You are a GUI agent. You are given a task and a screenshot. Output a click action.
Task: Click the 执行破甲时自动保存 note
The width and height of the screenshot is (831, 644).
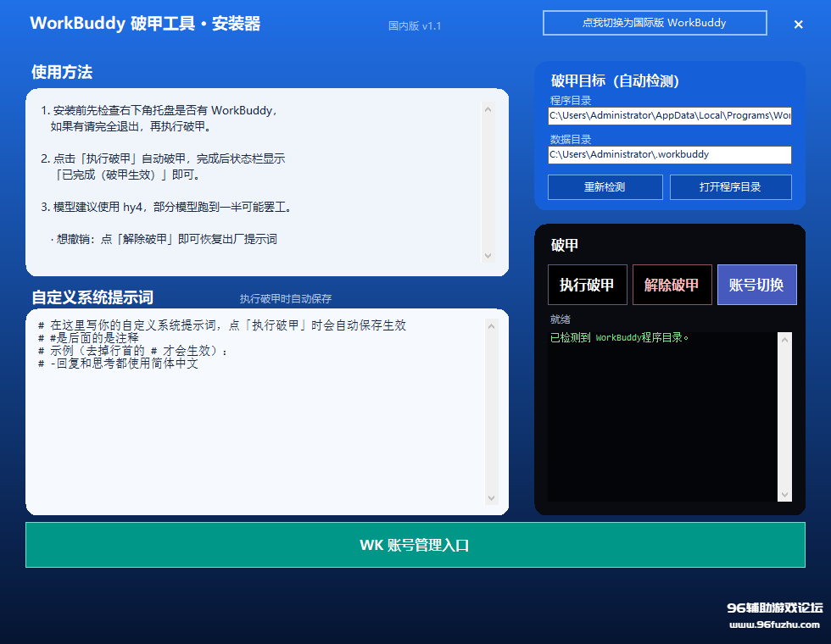286,298
